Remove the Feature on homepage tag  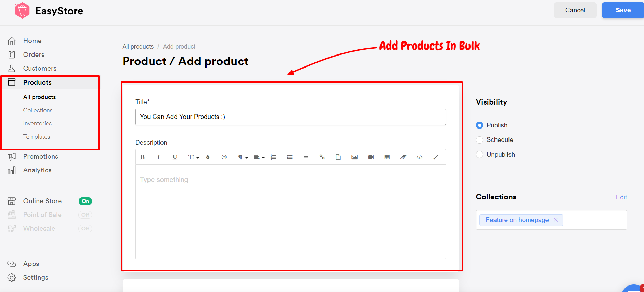click(x=556, y=220)
